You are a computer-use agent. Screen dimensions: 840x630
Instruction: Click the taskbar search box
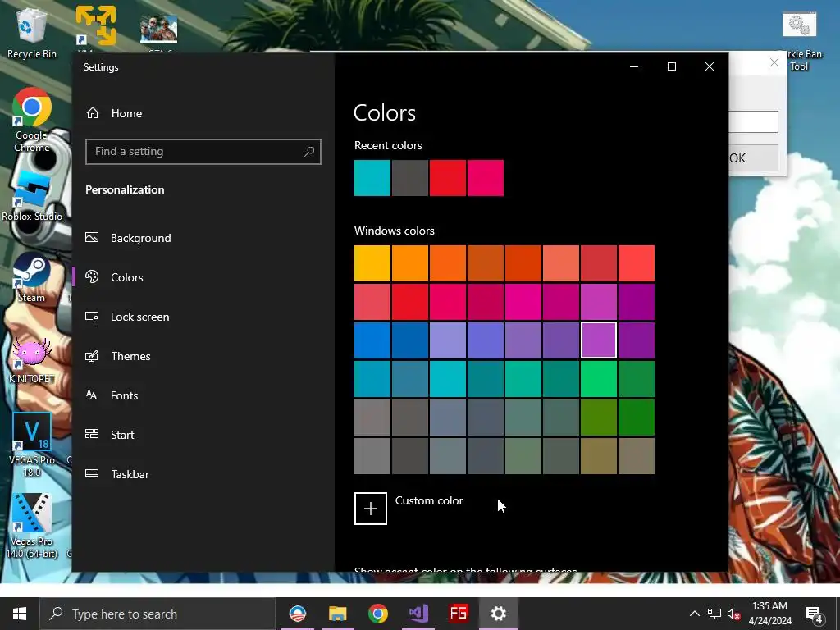coord(157,614)
